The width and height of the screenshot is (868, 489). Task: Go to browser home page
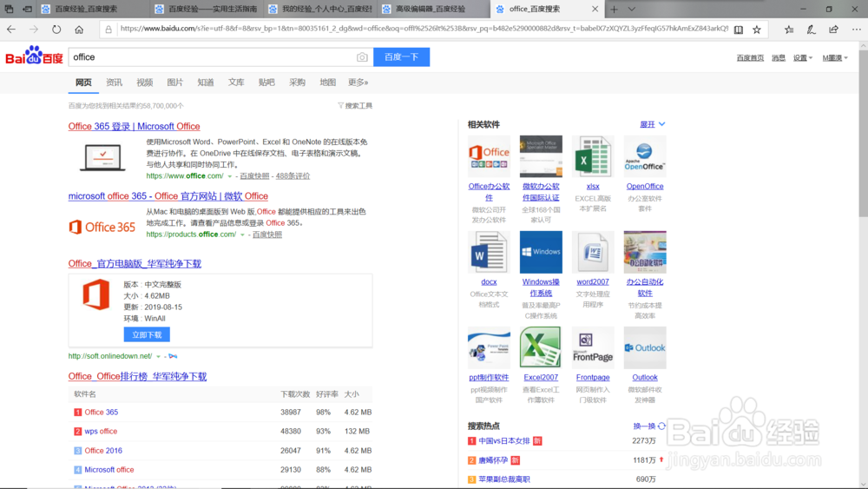pos(79,30)
